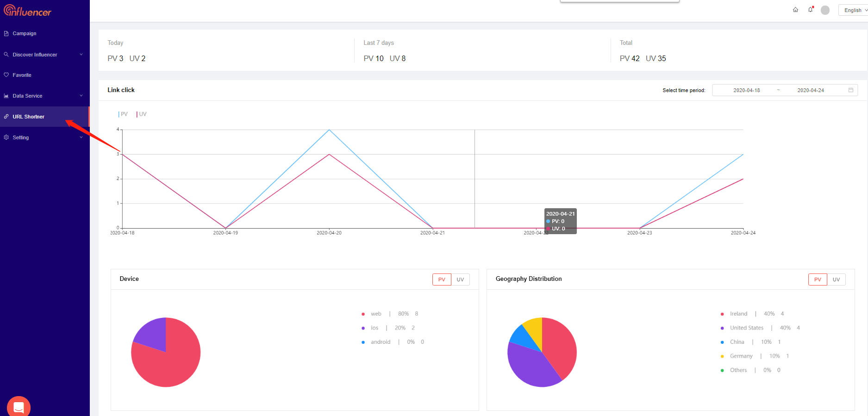Toggle the ios legend entry
The image size is (868, 416).
pos(388,328)
